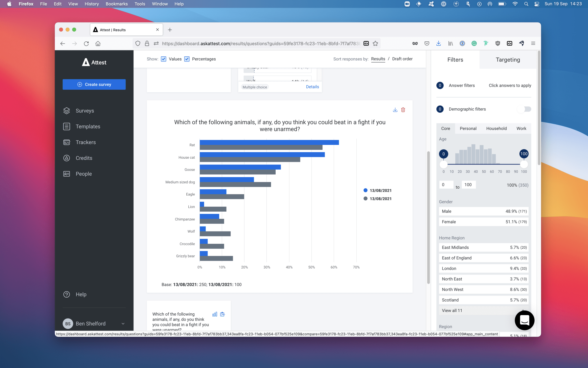Click the gray Grizzly bear bar in chart
Viewport: 588px width, 368px height.
pos(216,258)
